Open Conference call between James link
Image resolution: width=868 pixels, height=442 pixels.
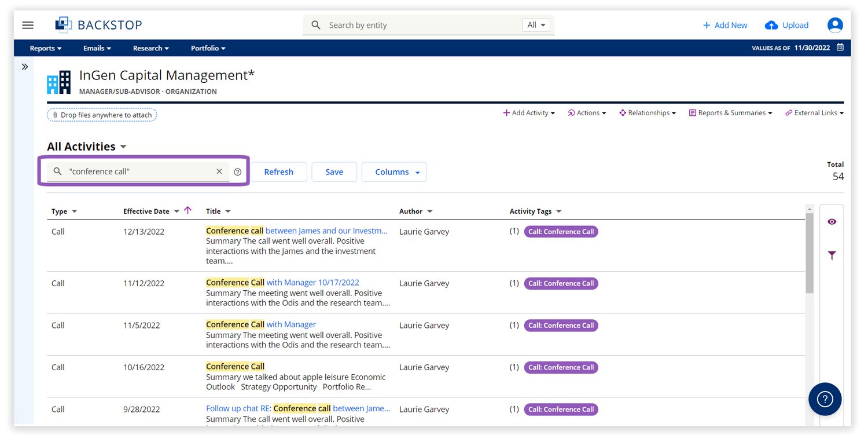(x=297, y=231)
